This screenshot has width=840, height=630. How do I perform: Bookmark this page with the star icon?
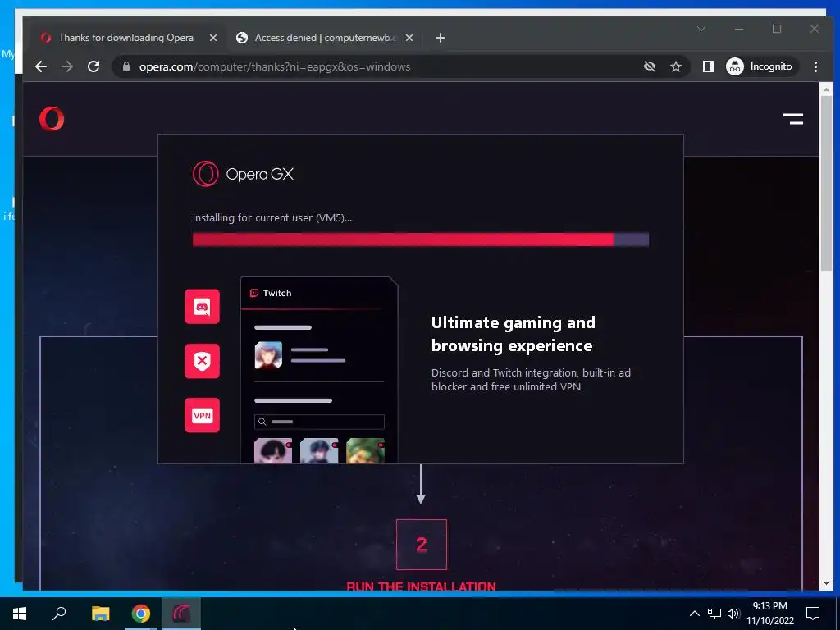(x=676, y=66)
